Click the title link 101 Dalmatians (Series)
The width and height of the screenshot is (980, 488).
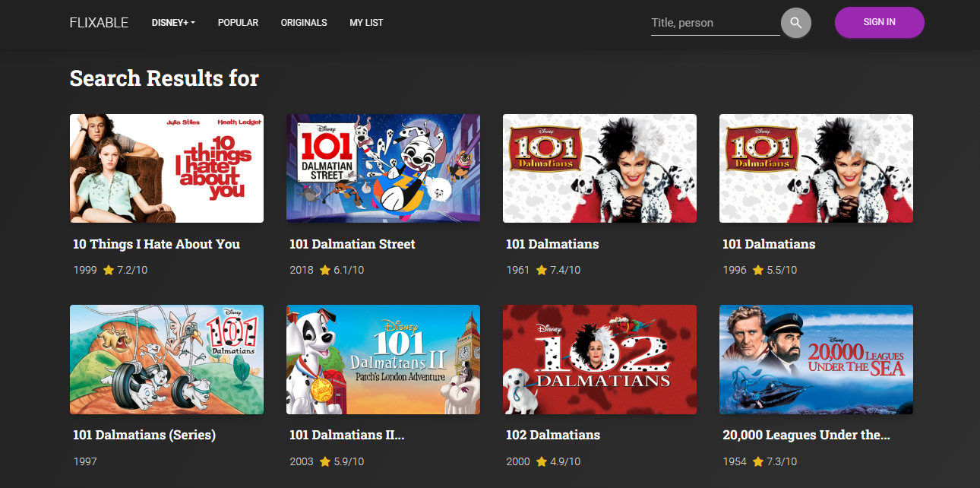[x=144, y=436]
